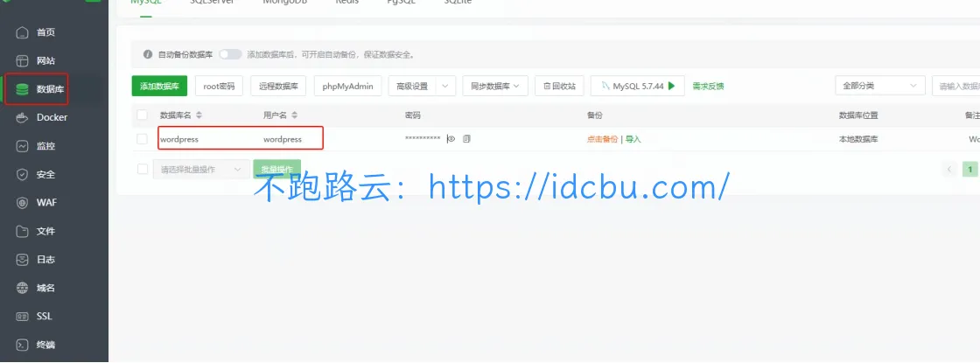Image resolution: width=980 pixels, height=363 pixels.
Task: Switch to the SQLite tab
Action: click(x=458, y=2)
